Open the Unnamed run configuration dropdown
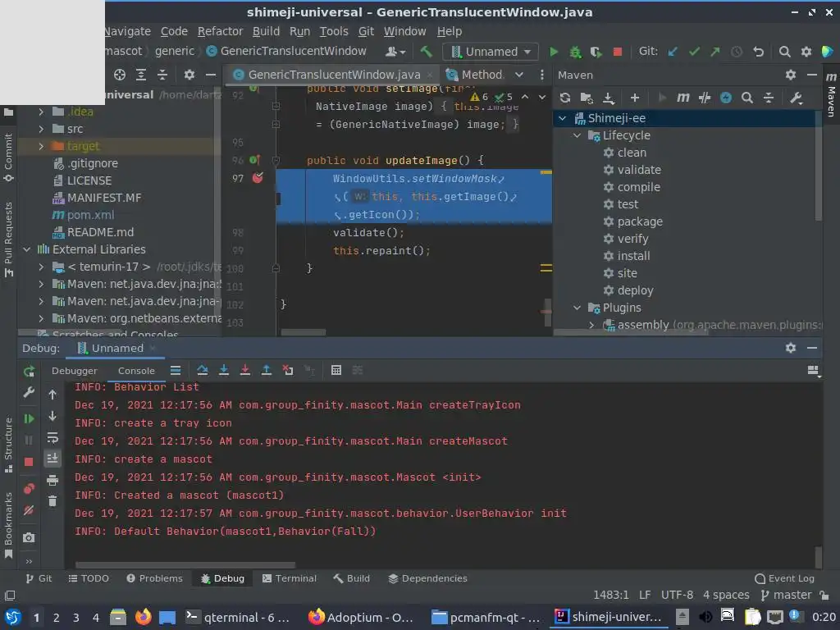Image resolution: width=840 pixels, height=630 pixels. click(491, 52)
